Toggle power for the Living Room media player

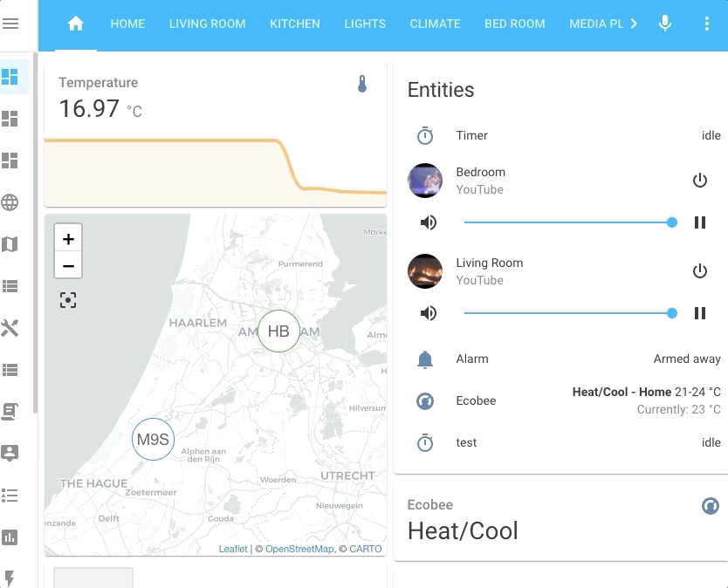pyautogui.click(x=700, y=270)
